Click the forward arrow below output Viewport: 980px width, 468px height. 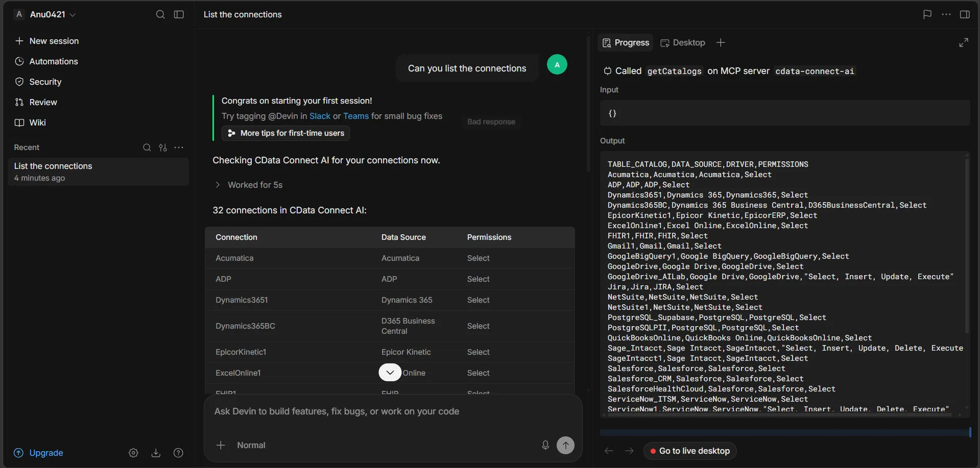click(x=629, y=451)
